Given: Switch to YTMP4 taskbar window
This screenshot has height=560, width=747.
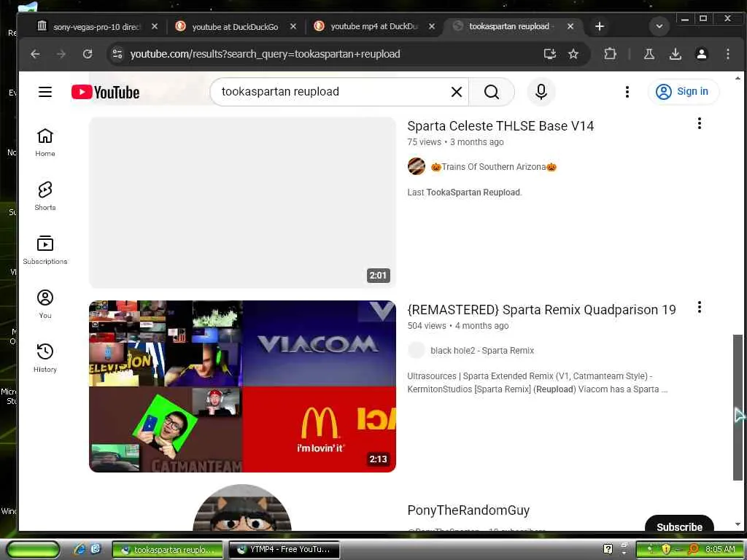Looking at the screenshot, I should pyautogui.click(x=285, y=549).
